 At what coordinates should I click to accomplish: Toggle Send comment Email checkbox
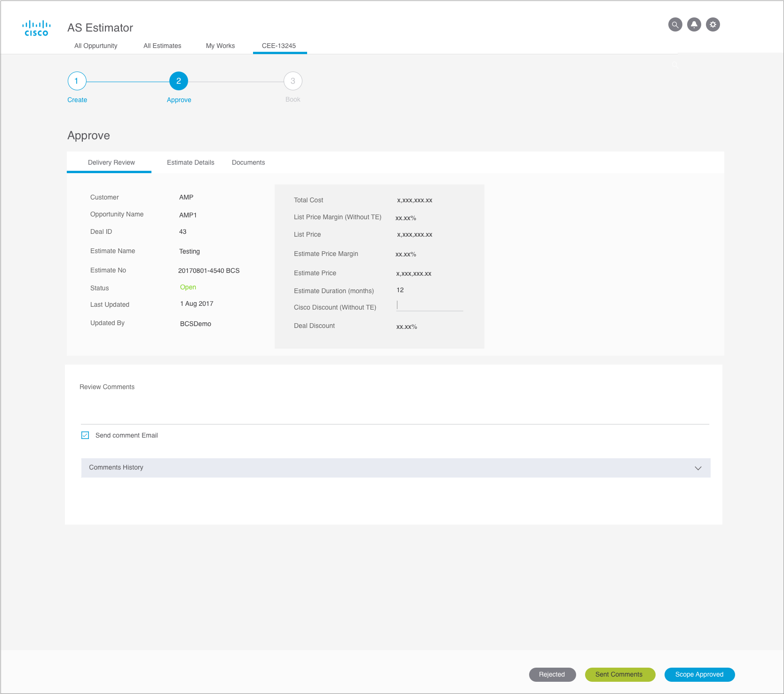[x=85, y=435]
